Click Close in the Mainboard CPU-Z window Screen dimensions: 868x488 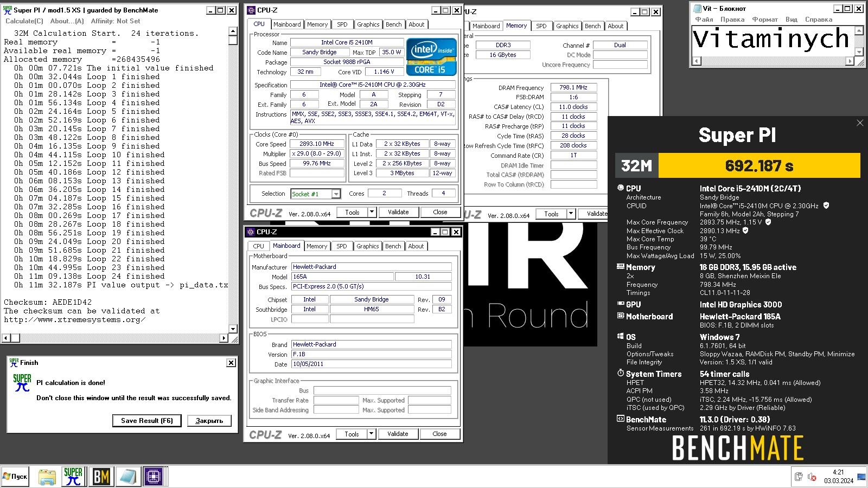(x=439, y=434)
